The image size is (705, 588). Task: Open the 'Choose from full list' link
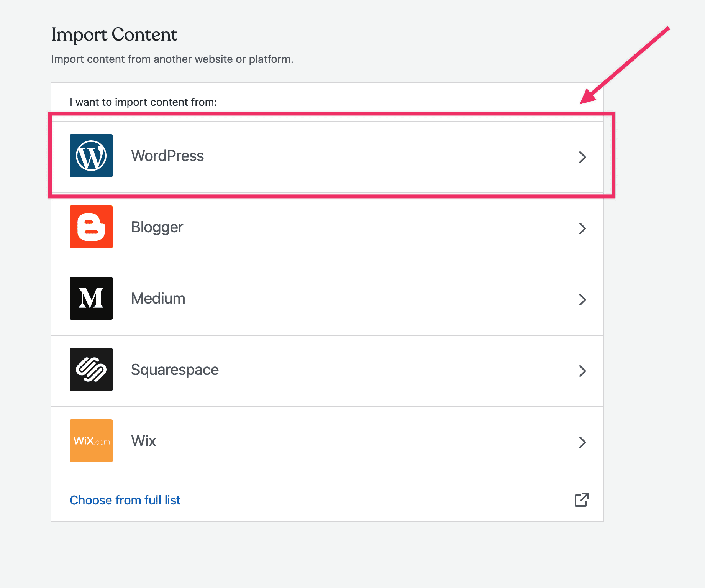pyautogui.click(x=125, y=500)
